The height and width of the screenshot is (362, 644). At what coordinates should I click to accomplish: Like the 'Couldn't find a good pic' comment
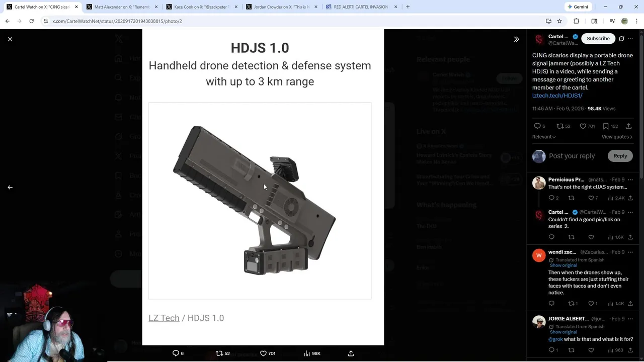click(591, 237)
